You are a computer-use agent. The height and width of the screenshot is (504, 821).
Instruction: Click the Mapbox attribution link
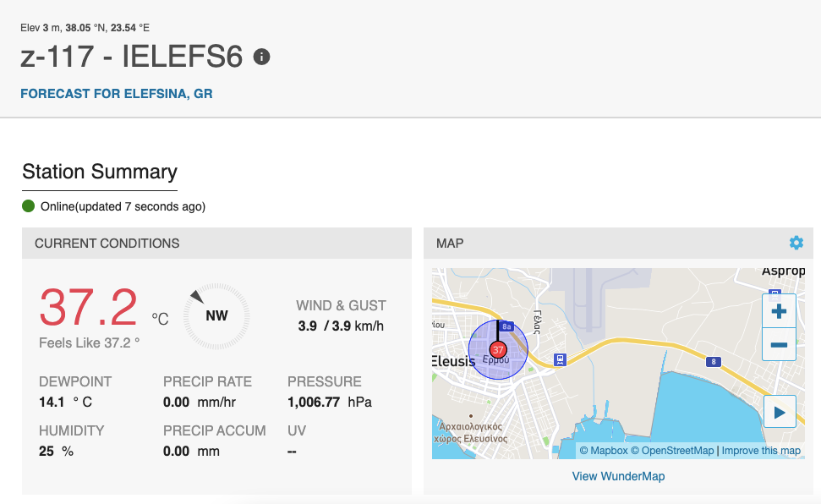click(x=603, y=451)
